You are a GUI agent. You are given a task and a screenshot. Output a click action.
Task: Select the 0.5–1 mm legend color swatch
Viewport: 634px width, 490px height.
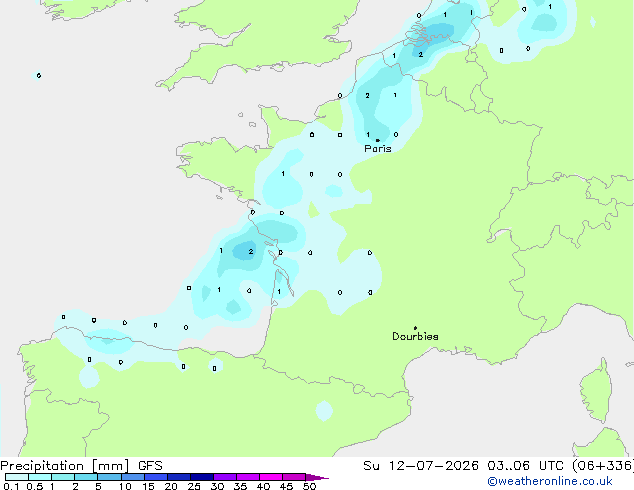[40, 477]
